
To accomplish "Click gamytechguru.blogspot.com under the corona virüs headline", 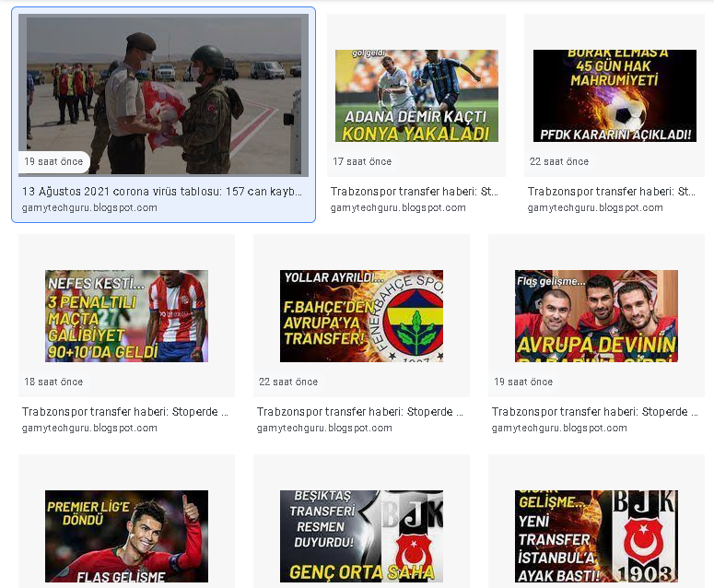I will (x=89, y=207).
